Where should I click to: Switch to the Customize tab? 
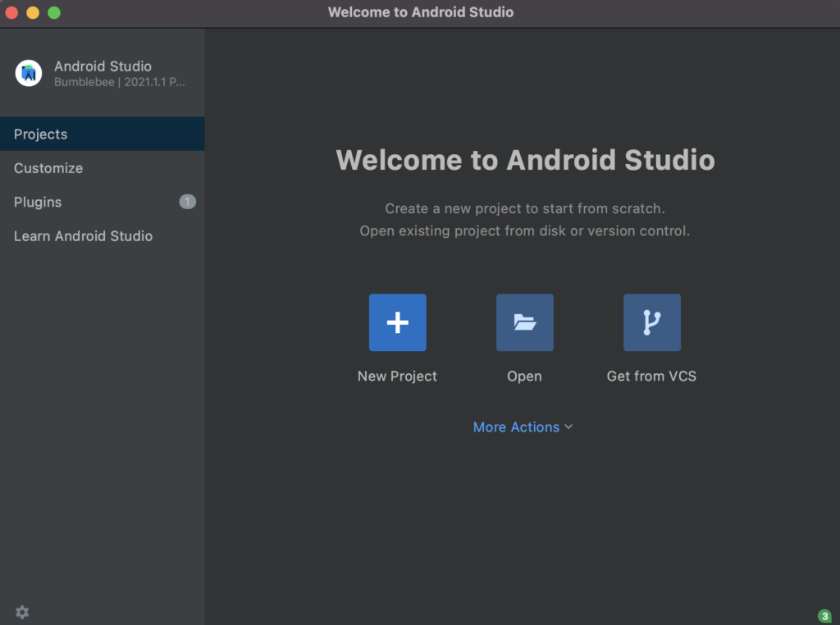pos(103,168)
